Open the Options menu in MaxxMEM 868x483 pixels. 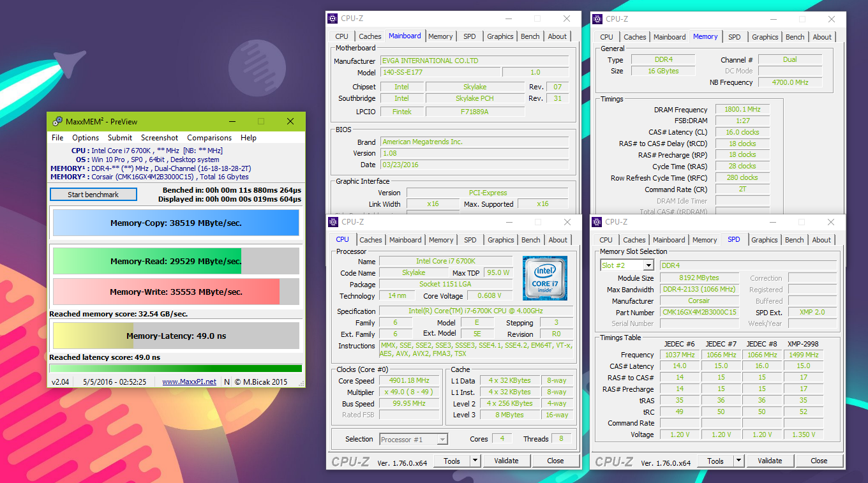86,137
